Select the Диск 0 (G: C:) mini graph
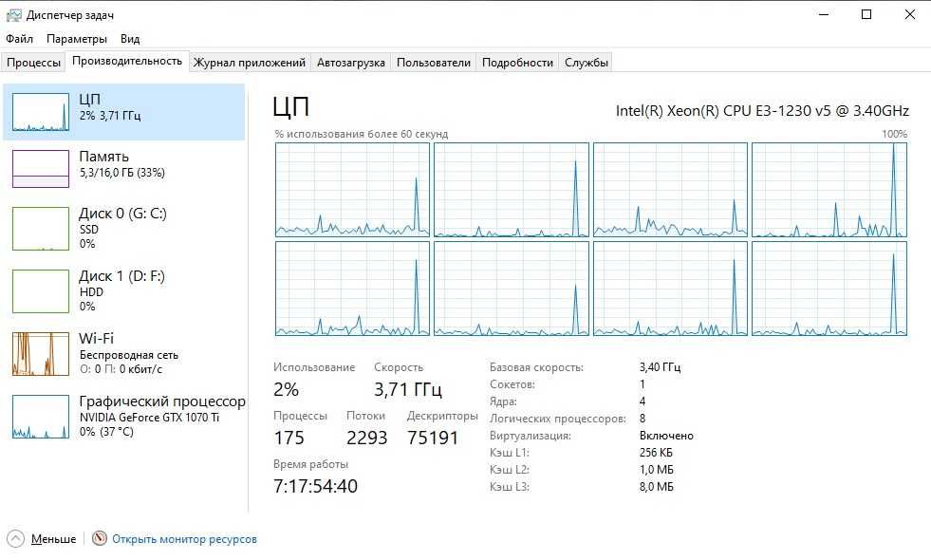The height and width of the screenshot is (560, 931). coord(41,229)
